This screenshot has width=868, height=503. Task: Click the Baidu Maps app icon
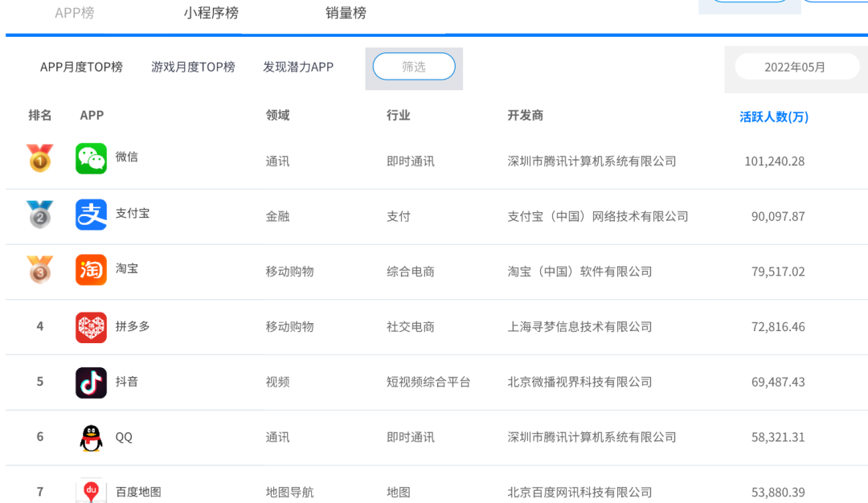tap(91, 490)
